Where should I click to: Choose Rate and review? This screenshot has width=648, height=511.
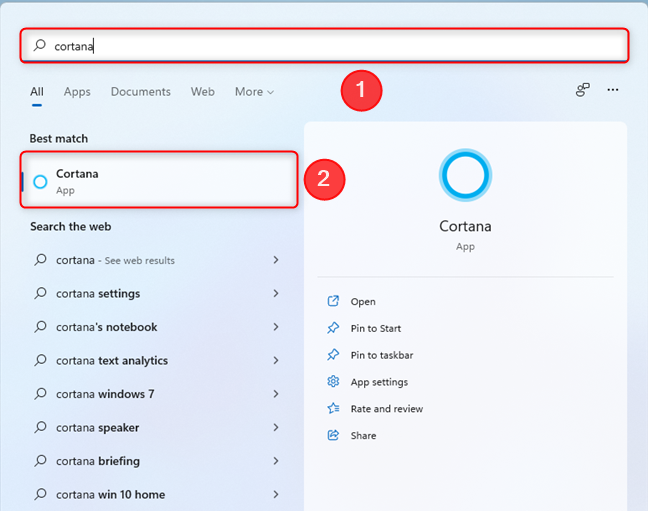coord(387,409)
